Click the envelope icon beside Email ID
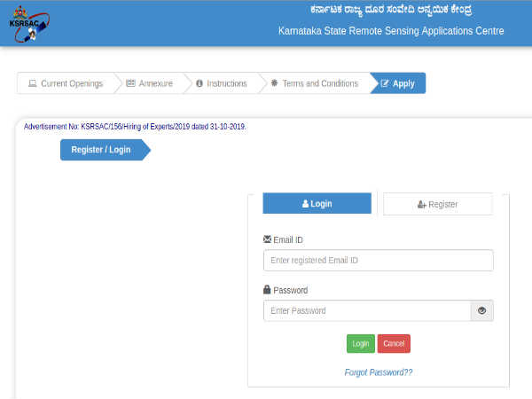This screenshot has width=532, height=399. click(268, 240)
